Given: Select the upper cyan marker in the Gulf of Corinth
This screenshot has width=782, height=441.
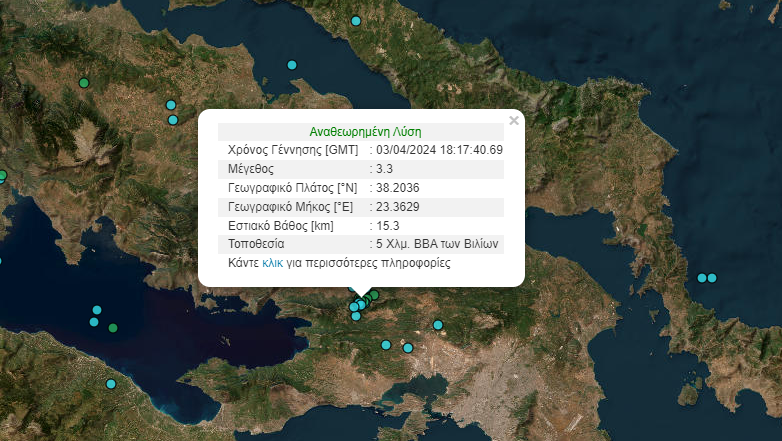Looking at the screenshot, I should pos(97,310).
